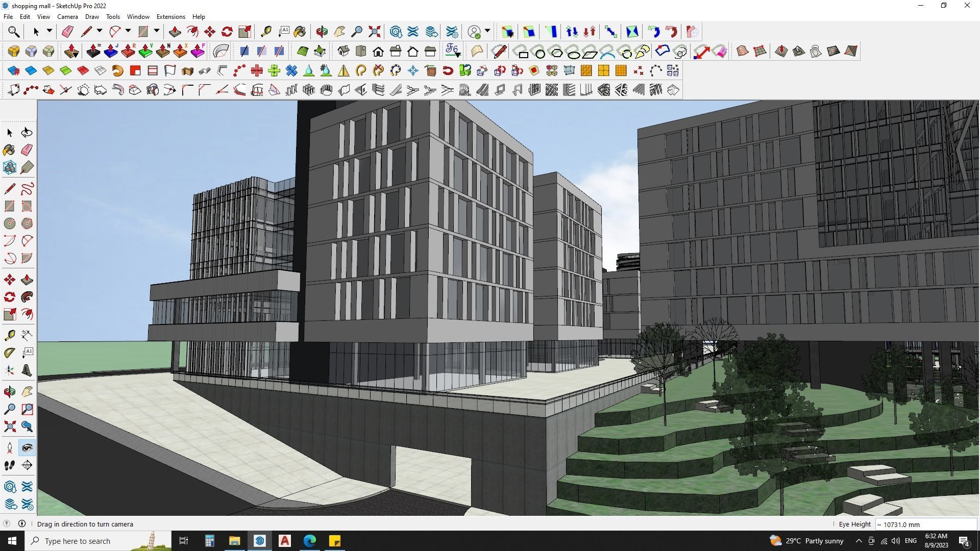The width and height of the screenshot is (980, 551).
Task: Open the Camera menu
Action: point(67,17)
